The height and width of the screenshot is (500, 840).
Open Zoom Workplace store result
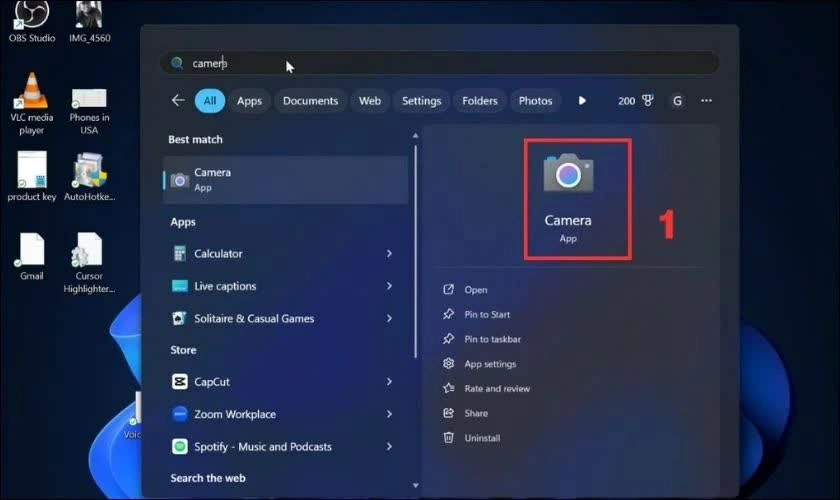(x=286, y=414)
